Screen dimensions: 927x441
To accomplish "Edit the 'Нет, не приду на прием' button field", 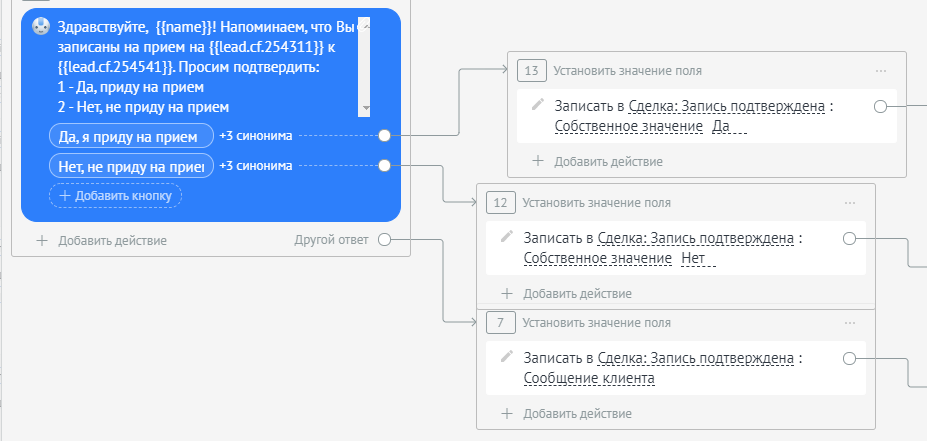I will tap(131, 166).
